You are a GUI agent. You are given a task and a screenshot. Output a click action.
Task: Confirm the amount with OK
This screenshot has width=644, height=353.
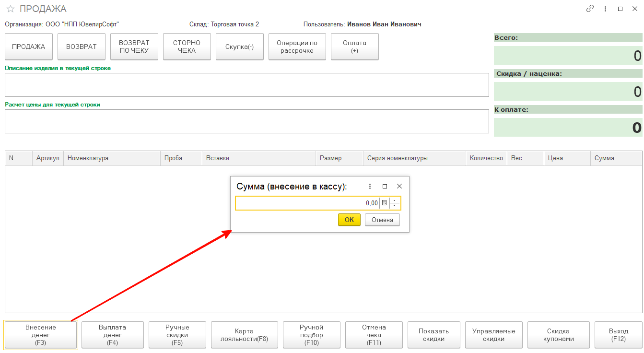[349, 220]
